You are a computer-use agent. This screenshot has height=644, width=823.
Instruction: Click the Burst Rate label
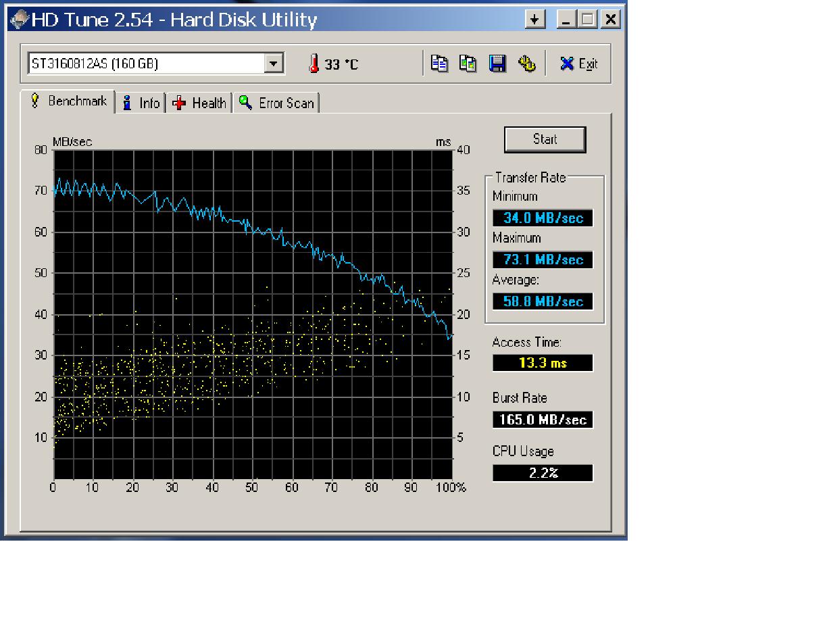[520, 398]
